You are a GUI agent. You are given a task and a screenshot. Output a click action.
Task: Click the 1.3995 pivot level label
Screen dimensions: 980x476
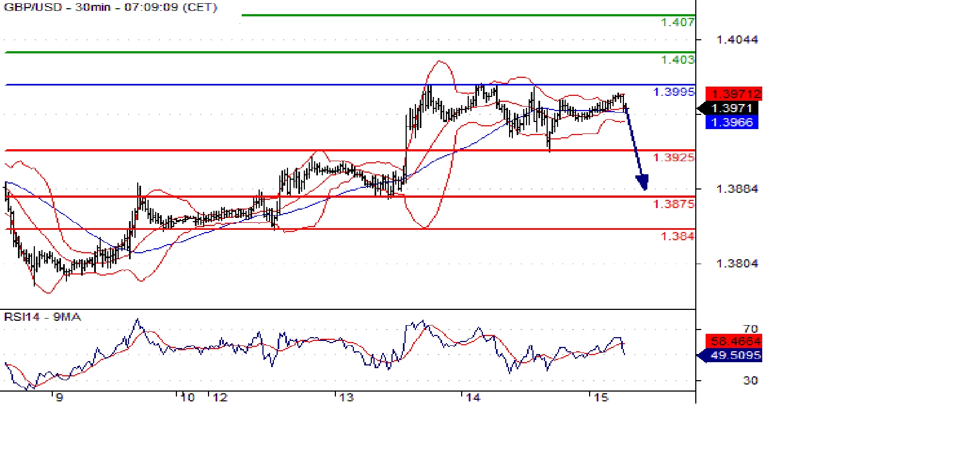[674, 92]
